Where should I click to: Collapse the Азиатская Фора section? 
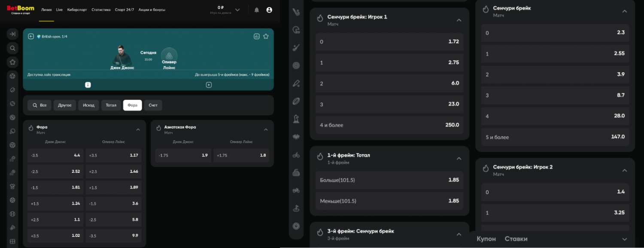coord(266,129)
